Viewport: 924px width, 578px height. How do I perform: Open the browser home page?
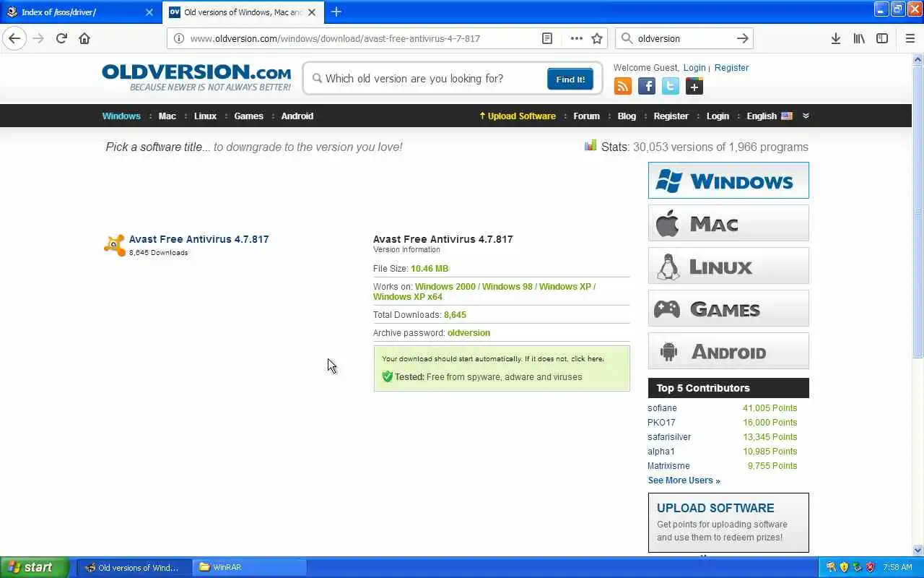click(x=84, y=38)
